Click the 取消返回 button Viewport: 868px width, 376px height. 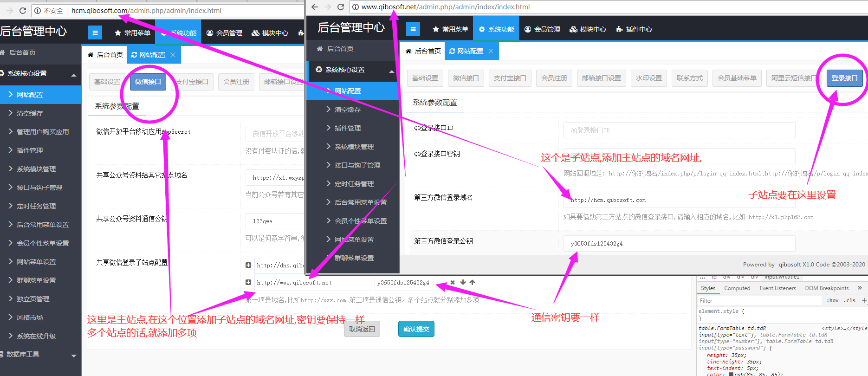pyautogui.click(x=362, y=329)
